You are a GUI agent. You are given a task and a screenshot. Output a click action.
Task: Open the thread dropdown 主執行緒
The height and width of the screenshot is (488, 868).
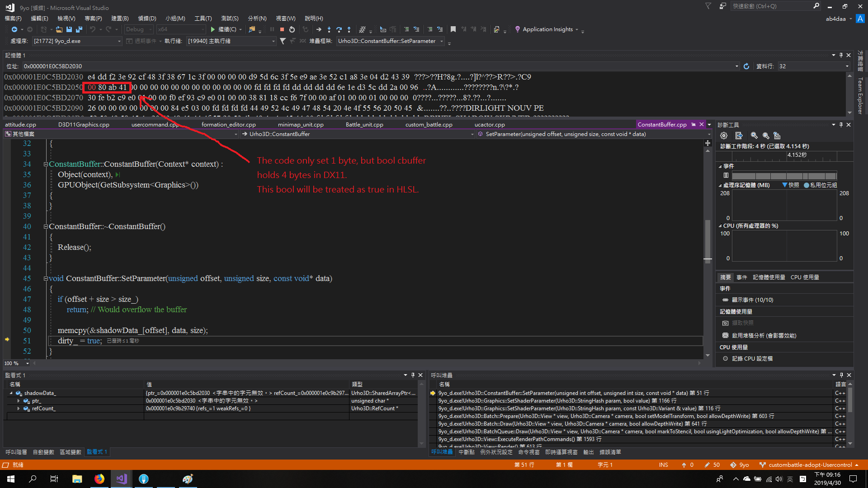231,41
